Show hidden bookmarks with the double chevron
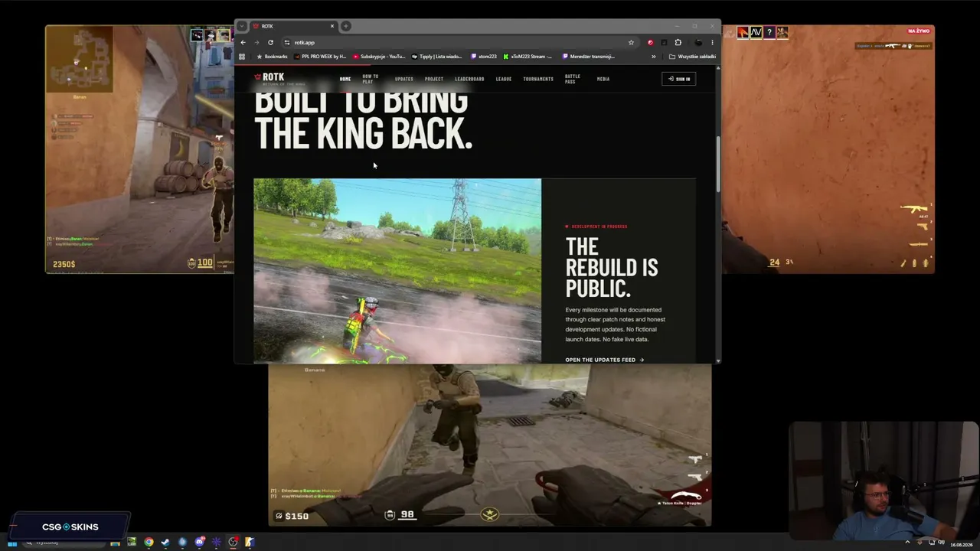This screenshot has width=980, height=551. pyautogui.click(x=653, y=56)
